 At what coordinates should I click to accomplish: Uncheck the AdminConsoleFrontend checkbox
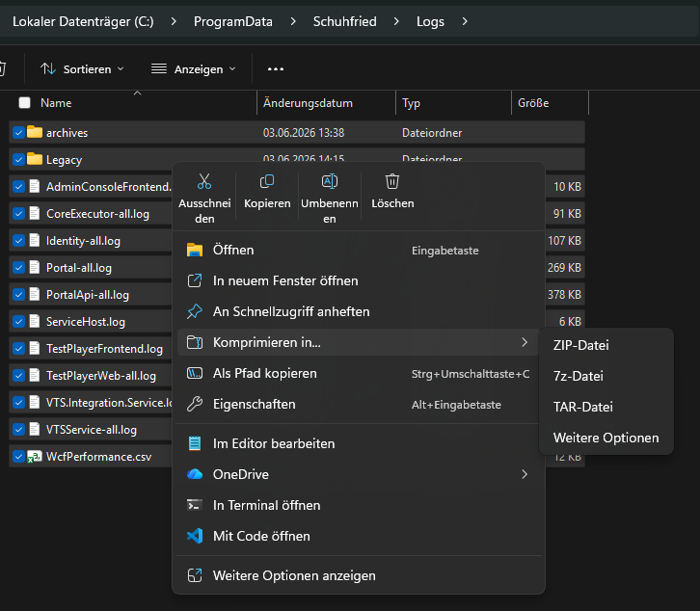[18, 187]
